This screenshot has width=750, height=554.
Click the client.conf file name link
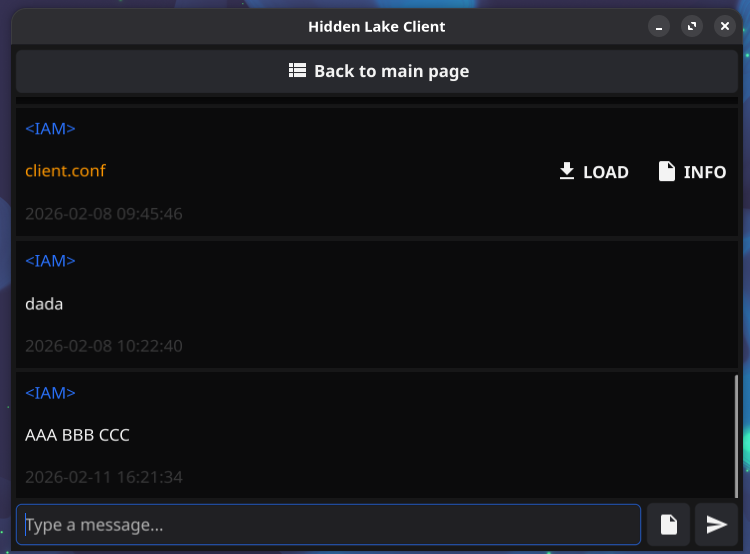click(65, 171)
